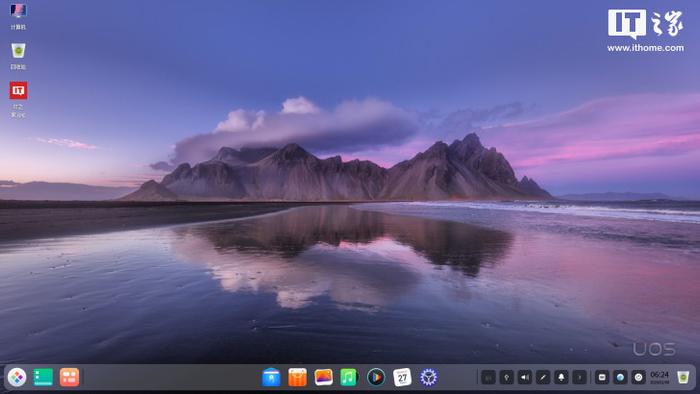Open the trash icon in the dock
Viewport: 700px width, 394px height.
(683, 377)
